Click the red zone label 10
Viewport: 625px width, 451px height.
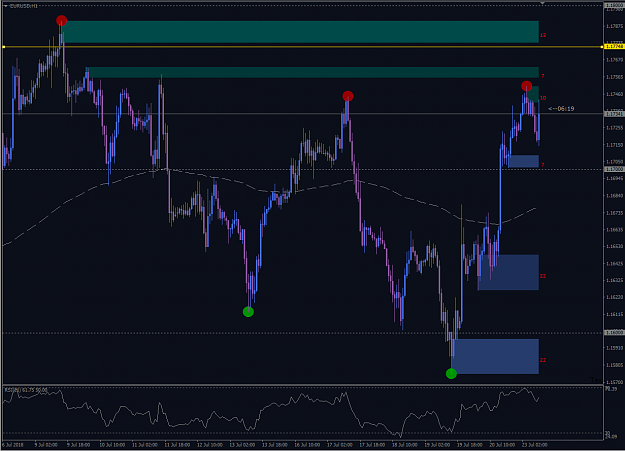543,98
